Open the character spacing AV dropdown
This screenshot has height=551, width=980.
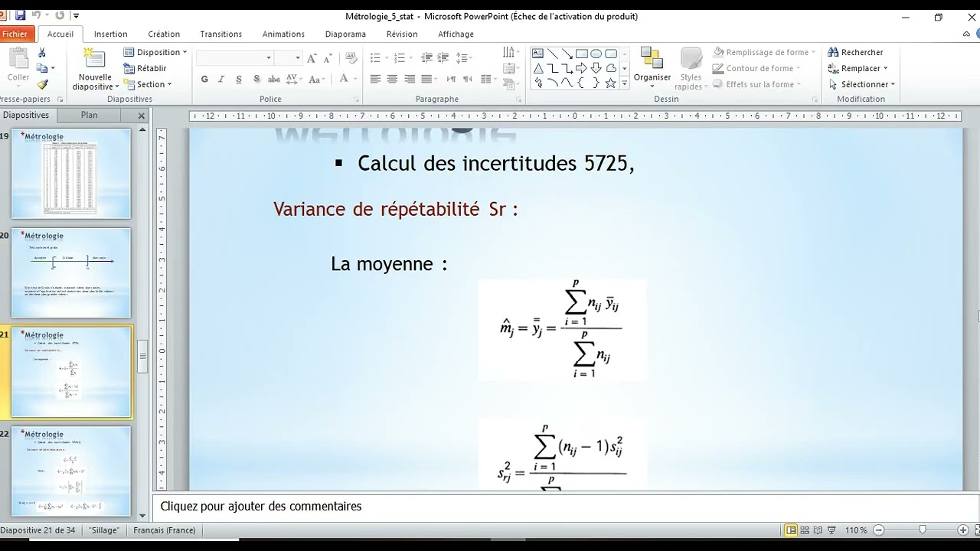pos(294,79)
